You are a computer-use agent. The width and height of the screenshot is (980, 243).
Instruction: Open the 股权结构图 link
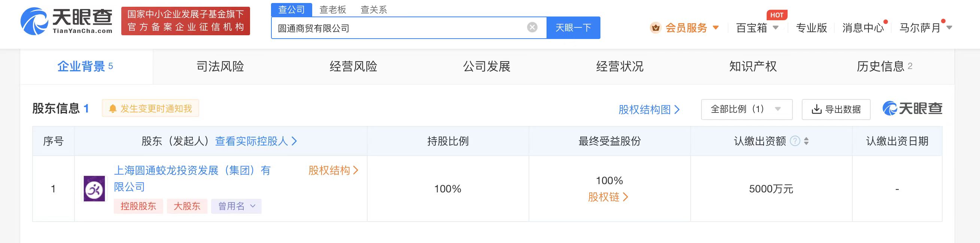tap(649, 110)
